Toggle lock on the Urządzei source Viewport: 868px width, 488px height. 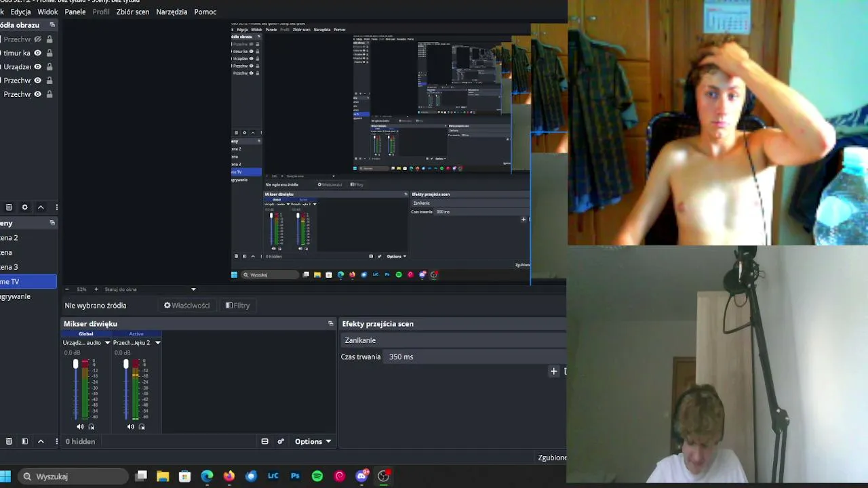pos(50,66)
